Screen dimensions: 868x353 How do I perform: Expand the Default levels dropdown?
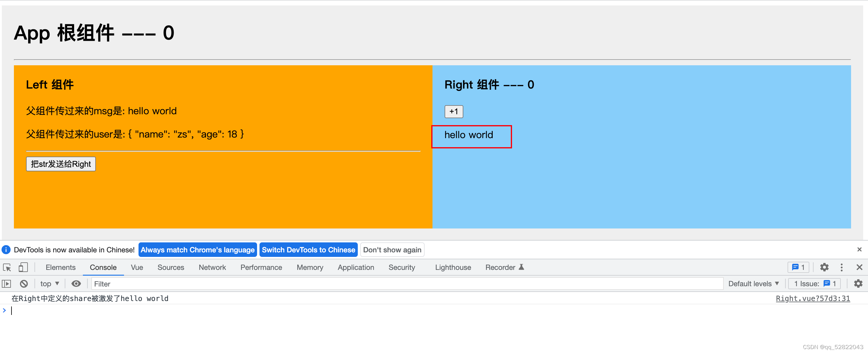pos(753,284)
